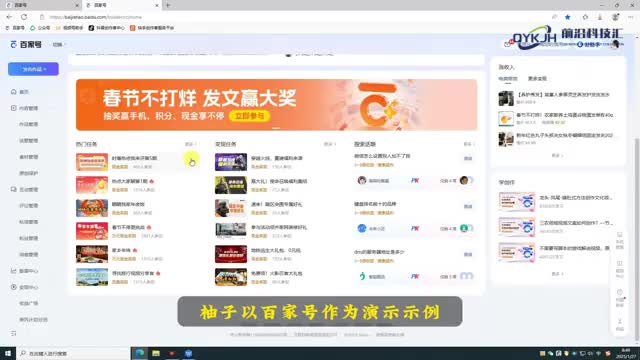Screen dimensions: 640x360
Task: Expand the 变现中心 sidebar section
Action: pos(28,287)
